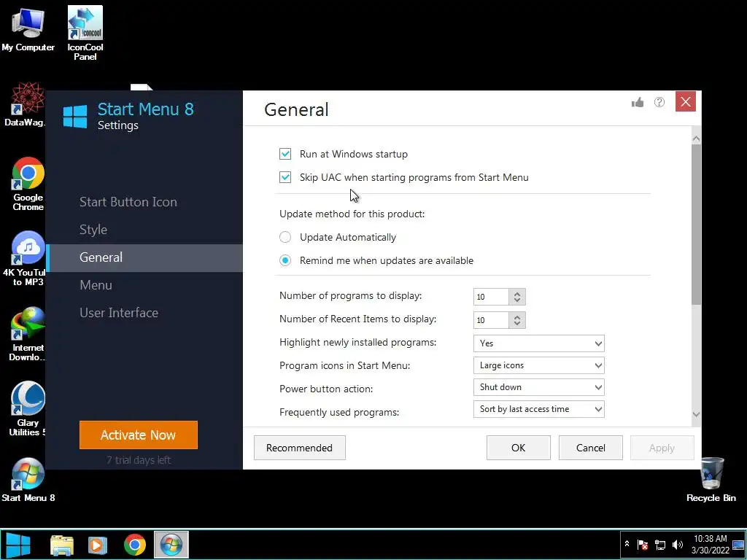Viewport: 747px width, 560px height.
Task: Click the 'Update method for this product:' label
Action: pos(352,214)
